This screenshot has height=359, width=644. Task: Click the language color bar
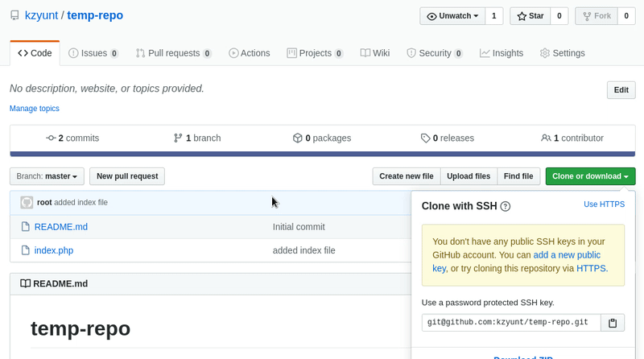tap(323, 154)
